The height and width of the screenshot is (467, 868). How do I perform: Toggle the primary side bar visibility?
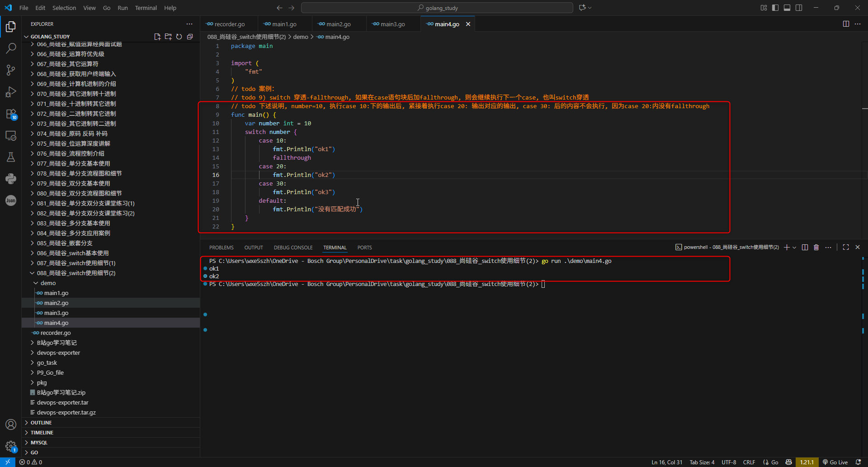pyautogui.click(x=775, y=8)
